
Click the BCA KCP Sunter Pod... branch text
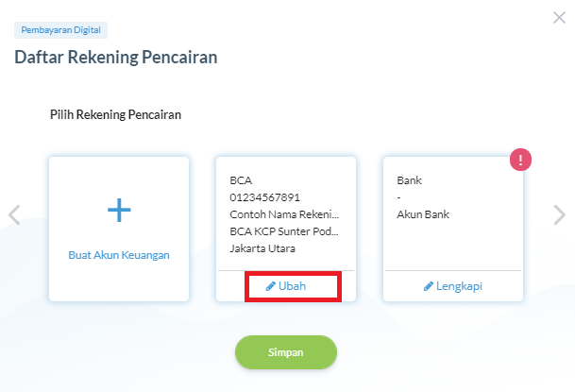[x=284, y=231]
